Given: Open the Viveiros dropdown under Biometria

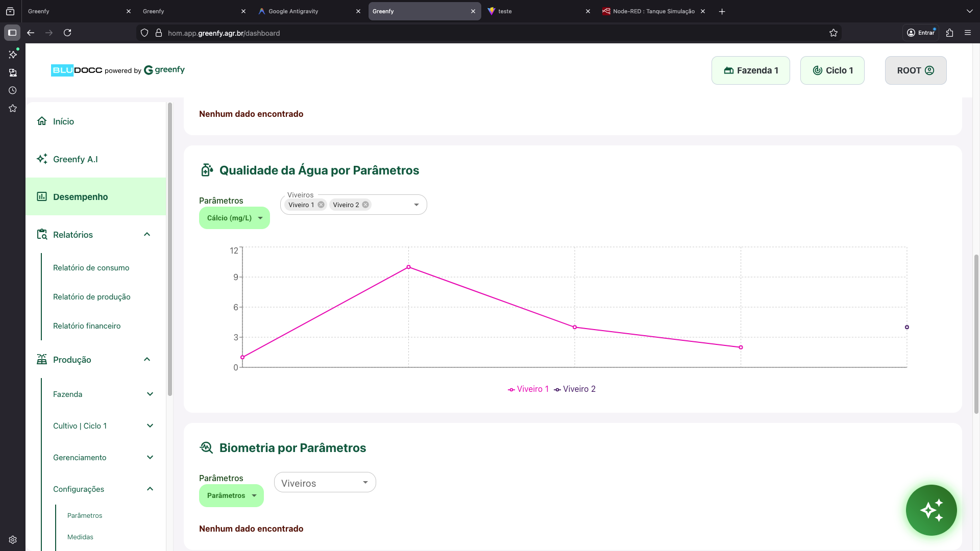Looking at the screenshot, I should (325, 482).
